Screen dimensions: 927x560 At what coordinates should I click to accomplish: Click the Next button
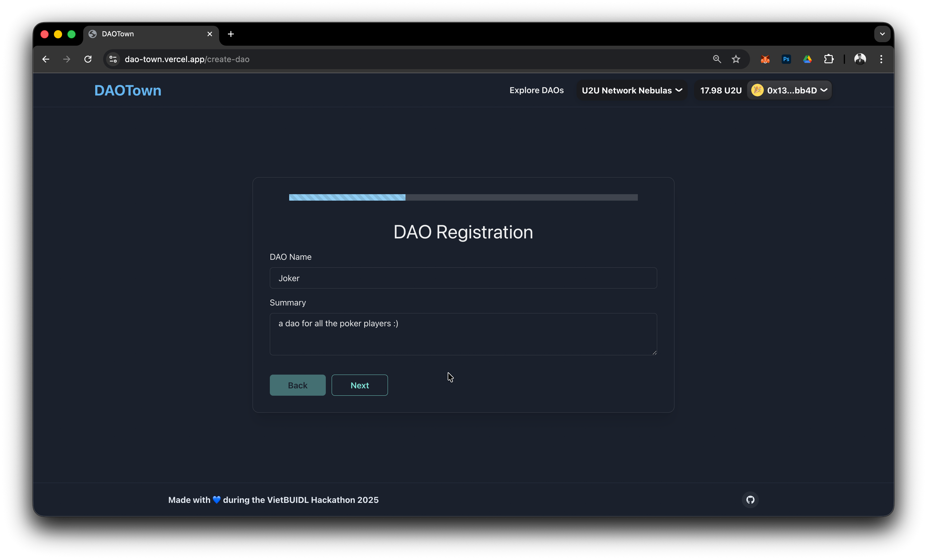pyautogui.click(x=359, y=385)
